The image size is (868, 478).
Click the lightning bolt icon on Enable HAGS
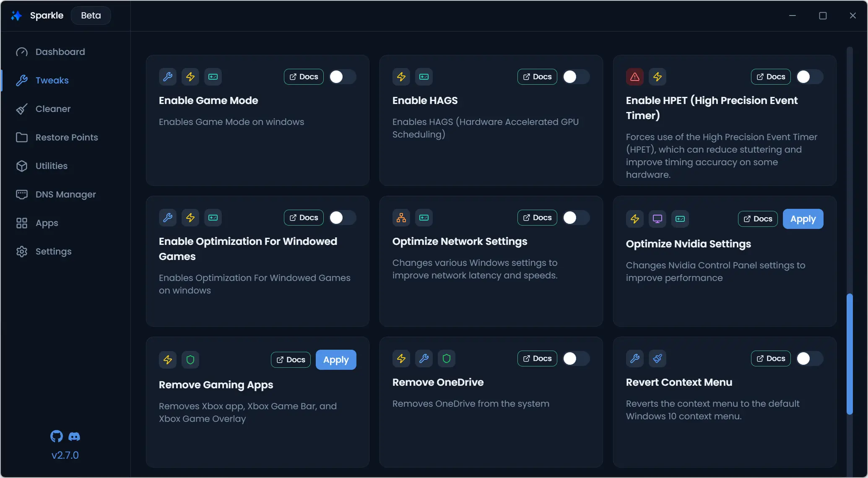(x=401, y=77)
